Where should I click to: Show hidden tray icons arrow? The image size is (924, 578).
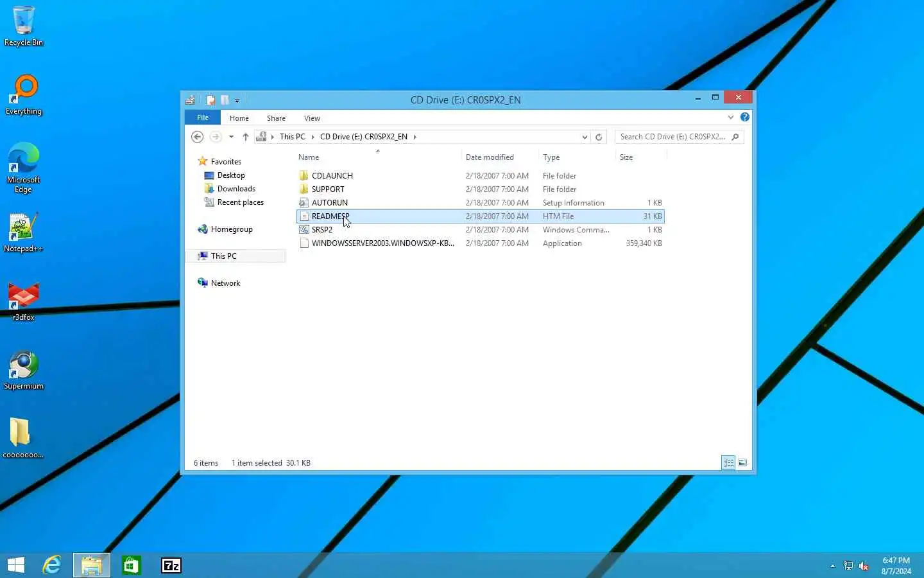click(x=832, y=566)
